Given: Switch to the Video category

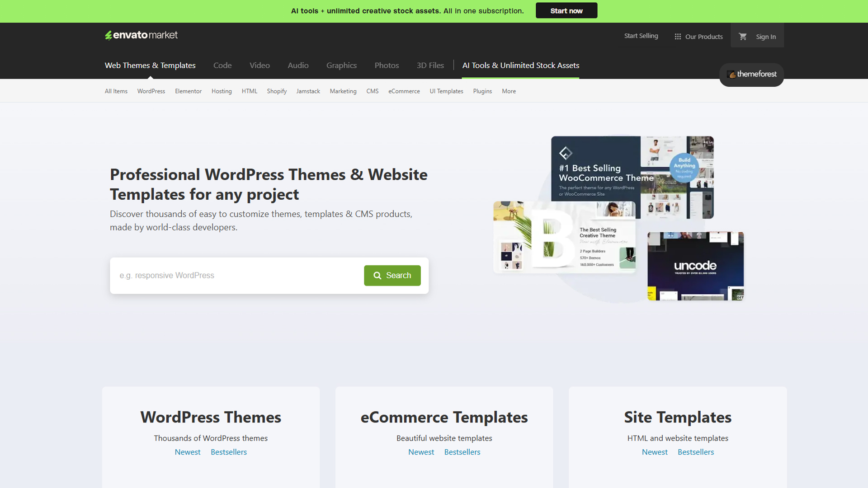Looking at the screenshot, I should [259, 66].
